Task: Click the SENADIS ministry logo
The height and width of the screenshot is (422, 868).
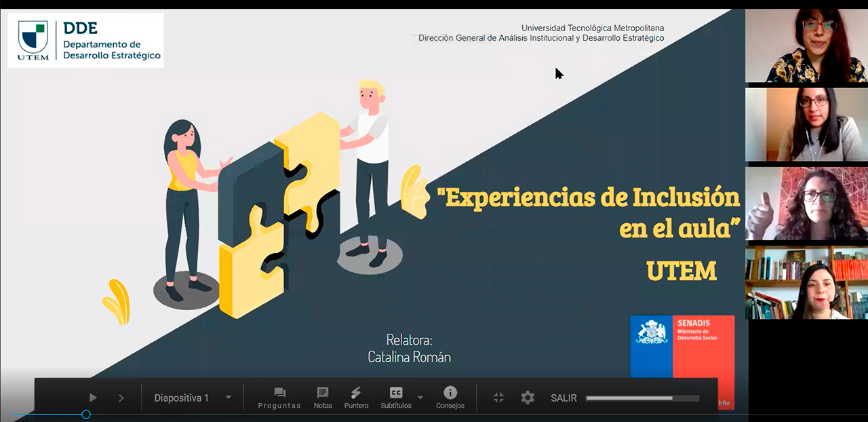Action: coord(682,346)
